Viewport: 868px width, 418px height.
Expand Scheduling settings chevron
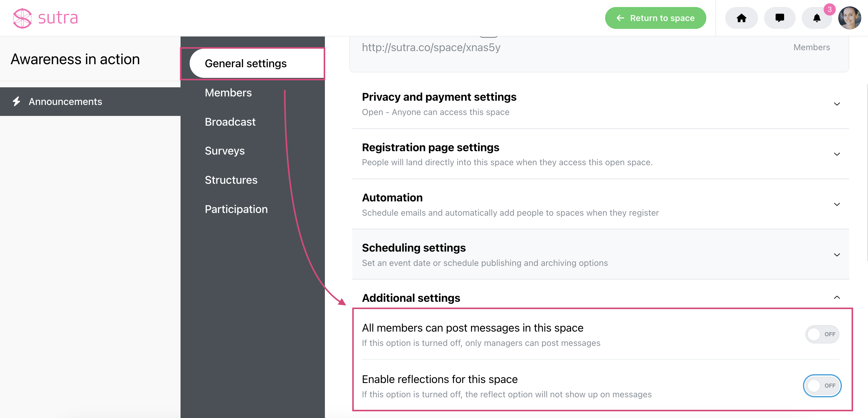tap(837, 255)
